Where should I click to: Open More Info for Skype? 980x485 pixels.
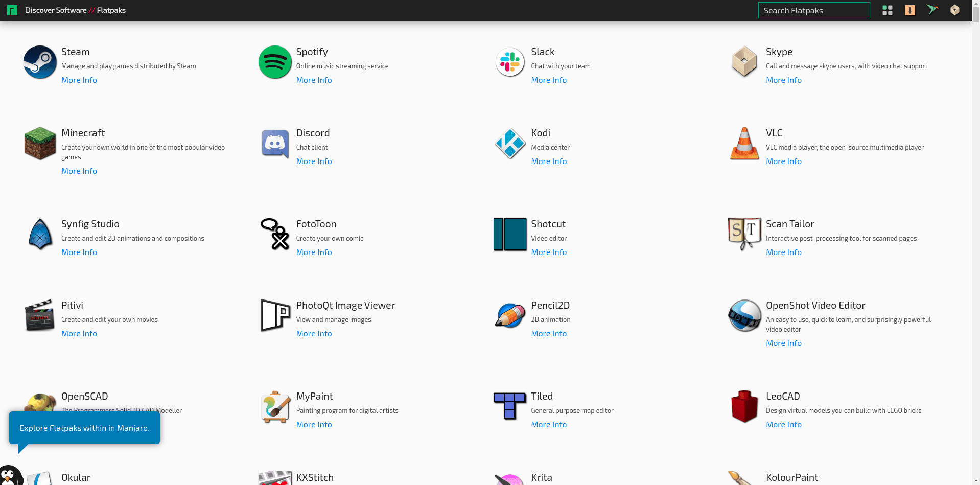[x=784, y=80]
